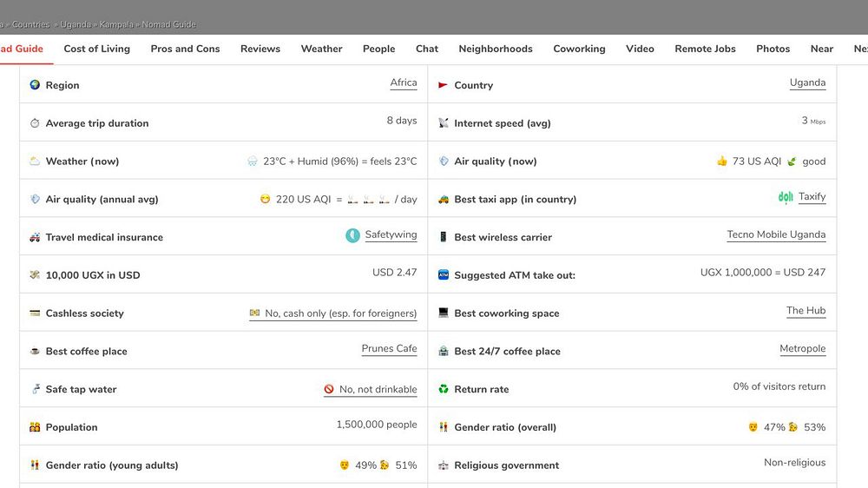Open the Africa region link

pyautogui.click(x=404, y=83)
